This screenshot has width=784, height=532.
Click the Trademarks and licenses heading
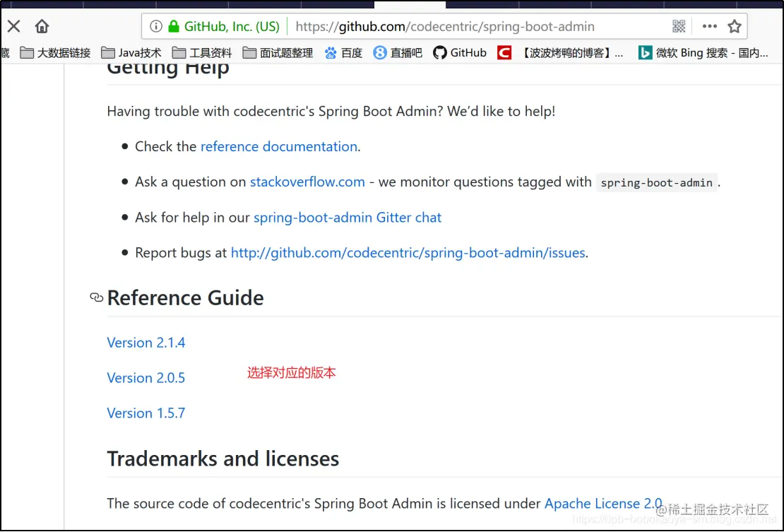point(223,459)
